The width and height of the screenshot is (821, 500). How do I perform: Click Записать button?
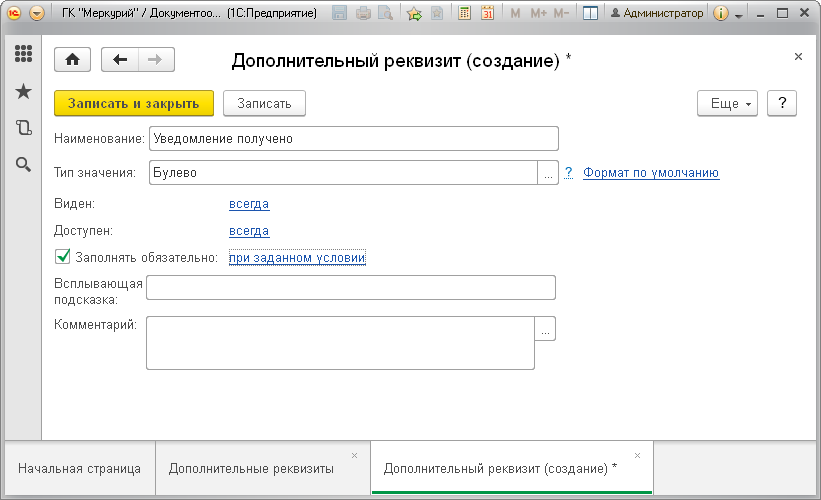click(x=264, y=103)
